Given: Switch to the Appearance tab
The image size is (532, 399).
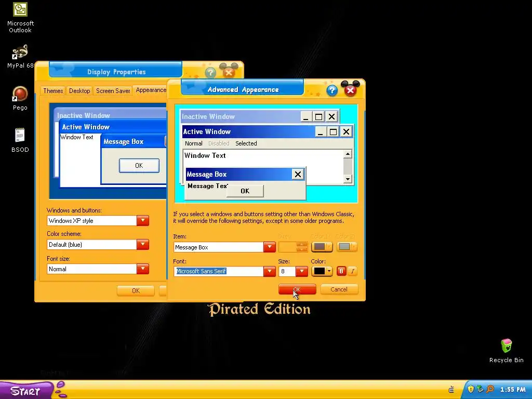Looking at the screenshot, I should [x=151, y=90].
